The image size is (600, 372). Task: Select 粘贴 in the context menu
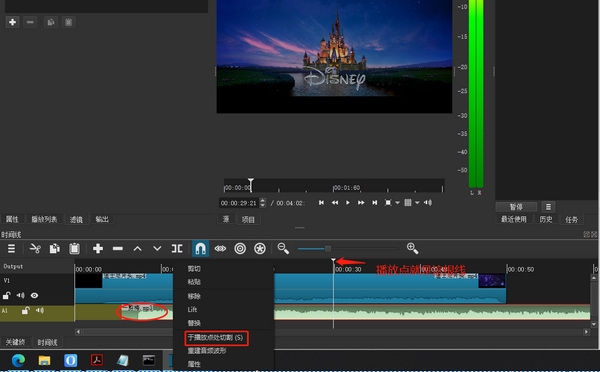click(194, 282)
